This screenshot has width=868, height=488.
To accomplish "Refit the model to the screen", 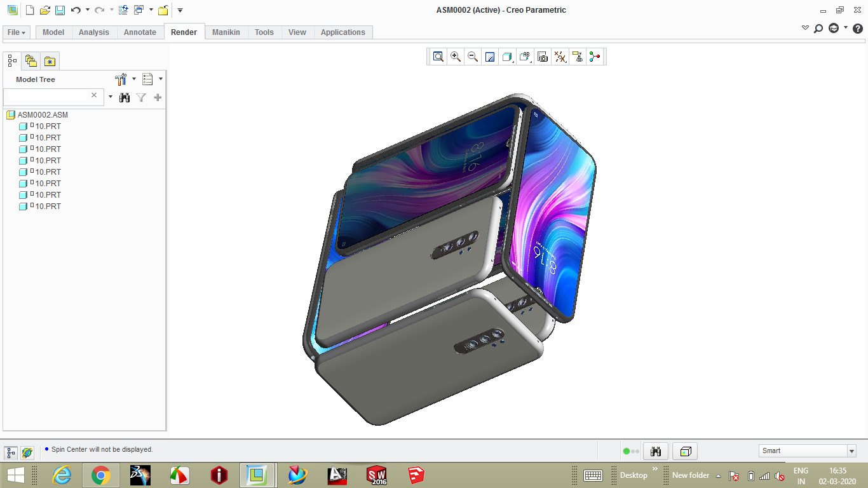I will pyautogui.click(x=438, y=57).
